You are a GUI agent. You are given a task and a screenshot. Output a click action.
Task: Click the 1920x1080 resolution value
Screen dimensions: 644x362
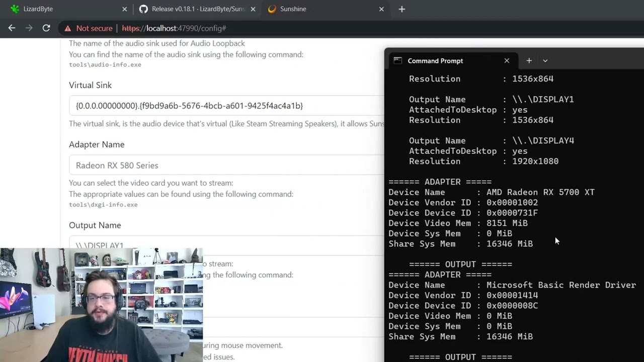pos(535,161)
